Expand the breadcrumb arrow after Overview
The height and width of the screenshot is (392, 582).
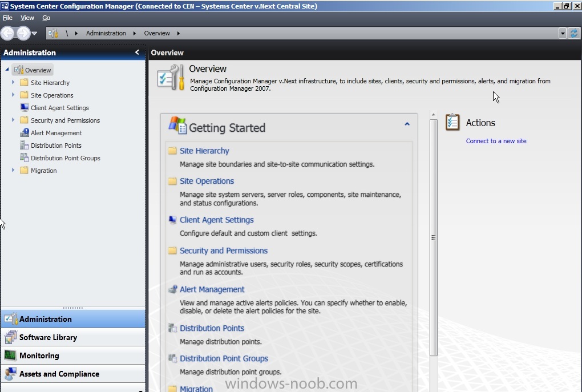tap(179, 34)
